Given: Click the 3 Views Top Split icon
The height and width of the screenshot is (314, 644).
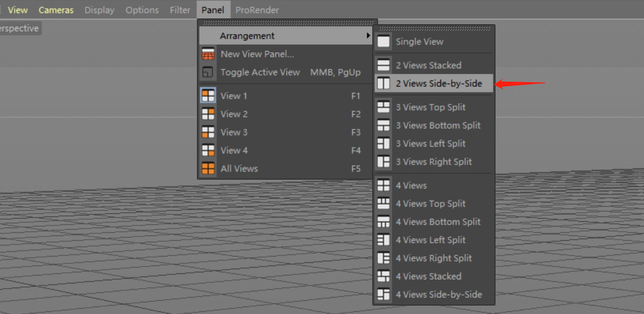Looking at the screenshot, I should pyautogui.click(x=384, y=107).
